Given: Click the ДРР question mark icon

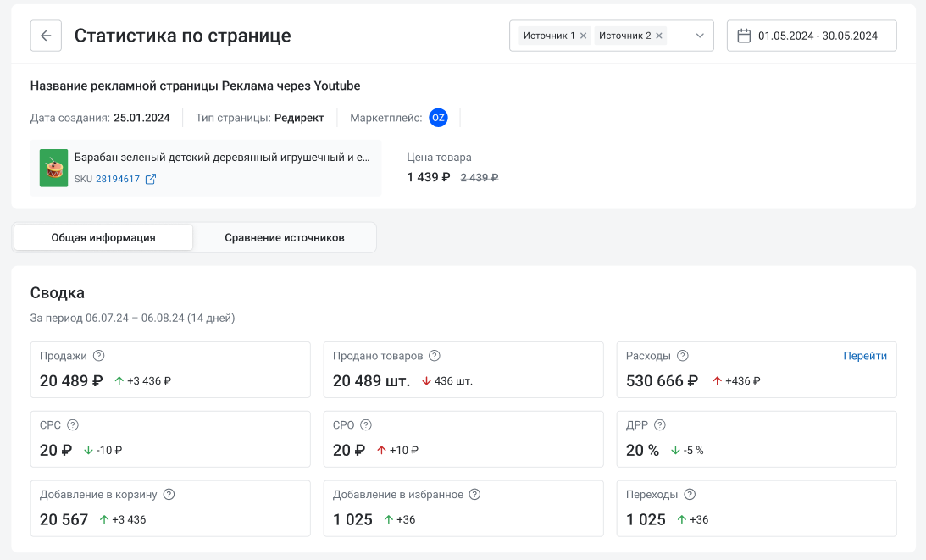Looking at the screenshot, I should (x=660, y=425).
